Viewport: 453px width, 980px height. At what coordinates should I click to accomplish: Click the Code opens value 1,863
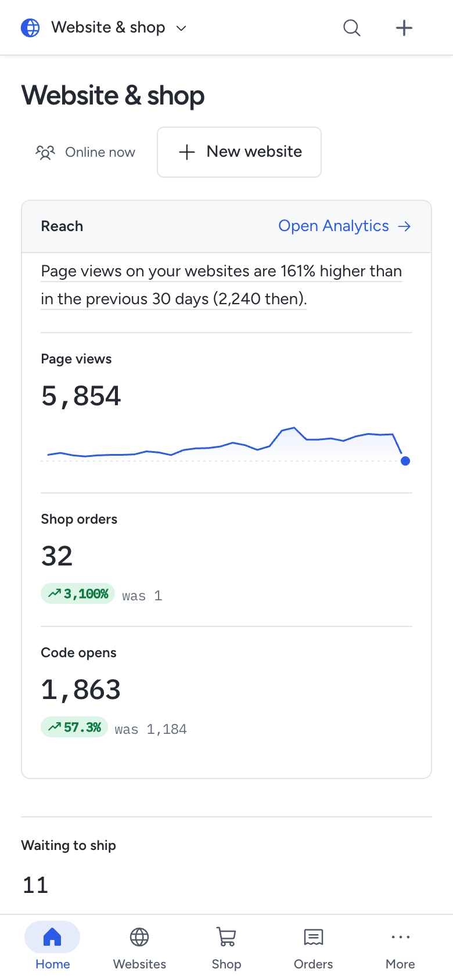point(81,690)
